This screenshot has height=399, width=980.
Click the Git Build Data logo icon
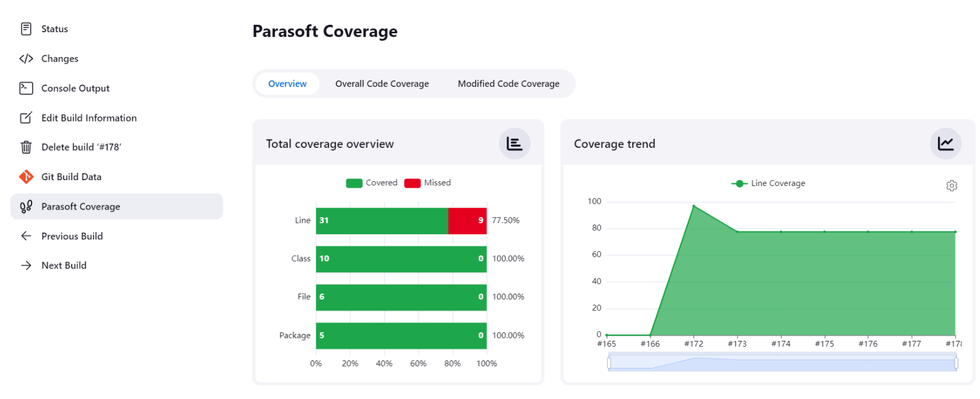click(x=26, y=177)
